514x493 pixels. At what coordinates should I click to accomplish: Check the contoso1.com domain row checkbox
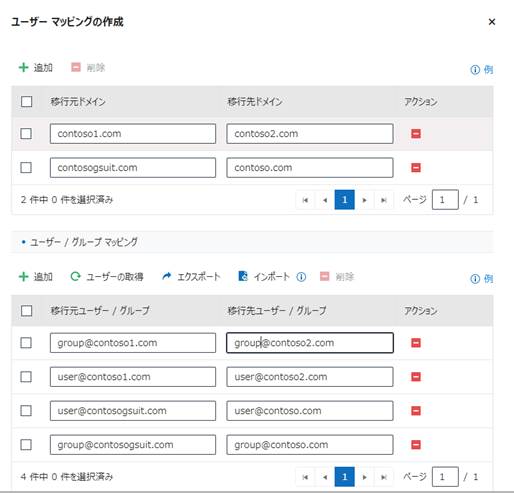pyautogui.click(x=26, y=134)
